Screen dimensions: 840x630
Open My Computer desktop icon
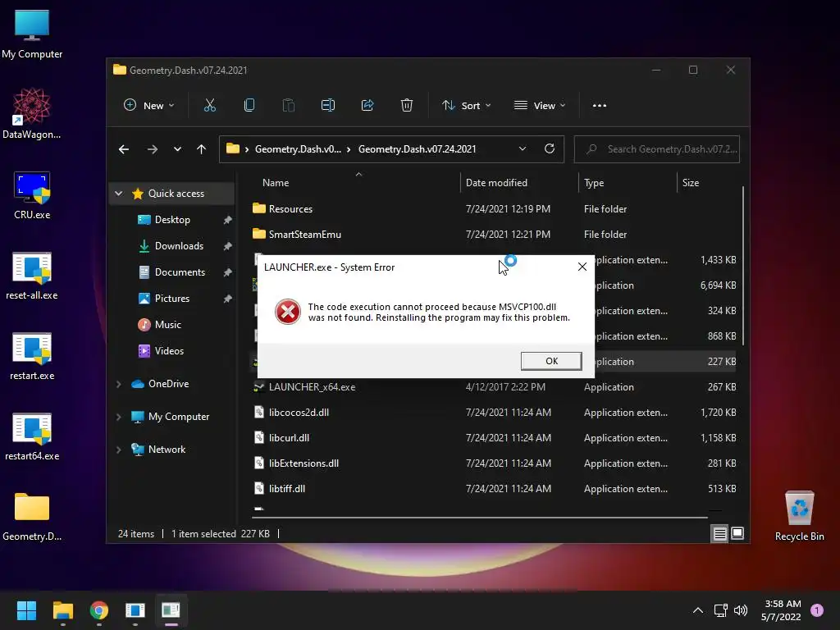point(32,34)
